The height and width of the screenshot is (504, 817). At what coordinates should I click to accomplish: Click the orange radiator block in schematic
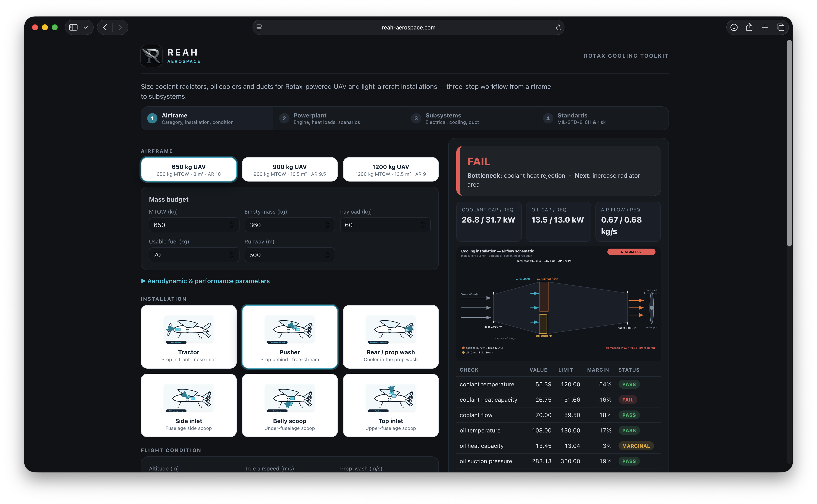(544, 297)
